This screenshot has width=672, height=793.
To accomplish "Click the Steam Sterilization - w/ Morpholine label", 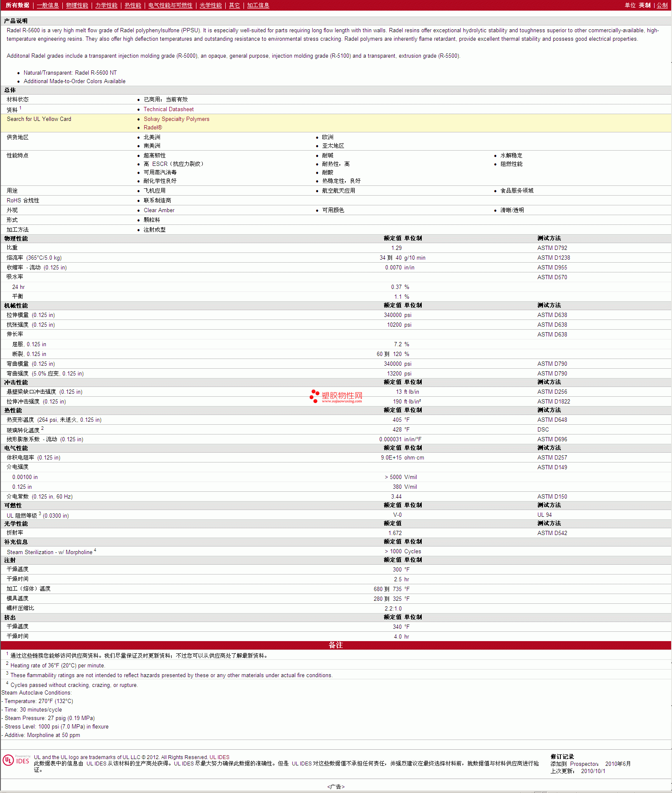I will (x=50, y=552).
